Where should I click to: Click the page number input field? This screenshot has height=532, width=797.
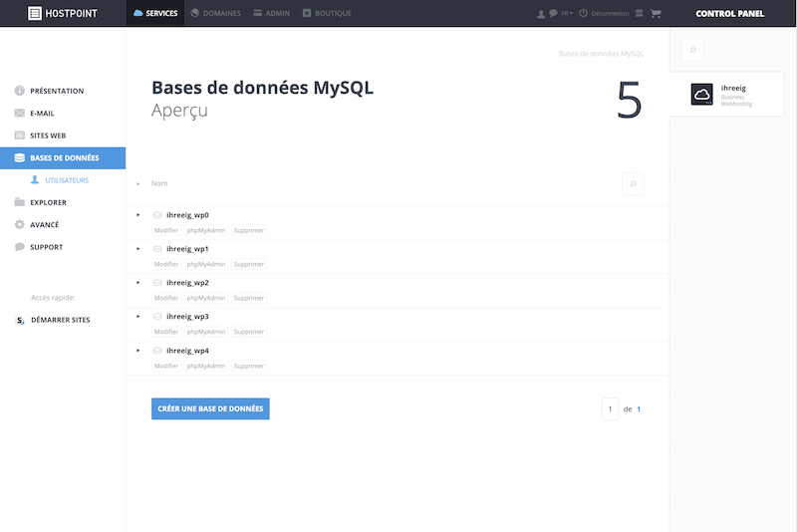[x=610, y=409]
